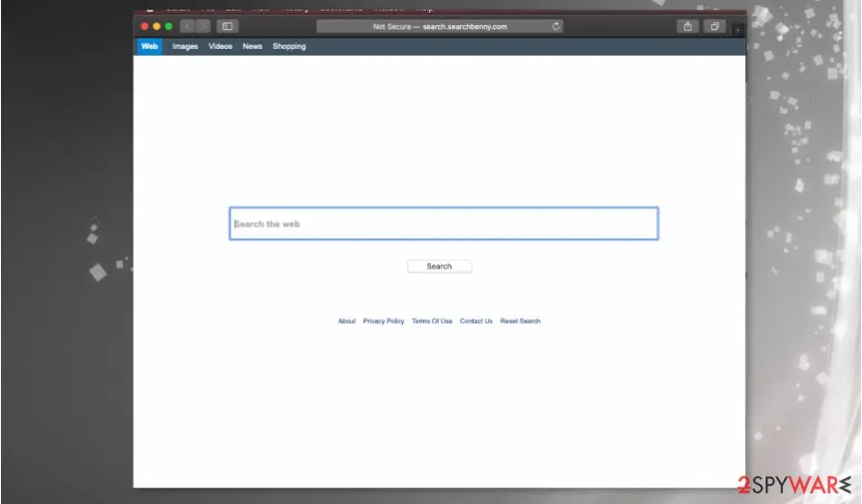Go forward with Safari's forward arrow

[x=202, y=26]
